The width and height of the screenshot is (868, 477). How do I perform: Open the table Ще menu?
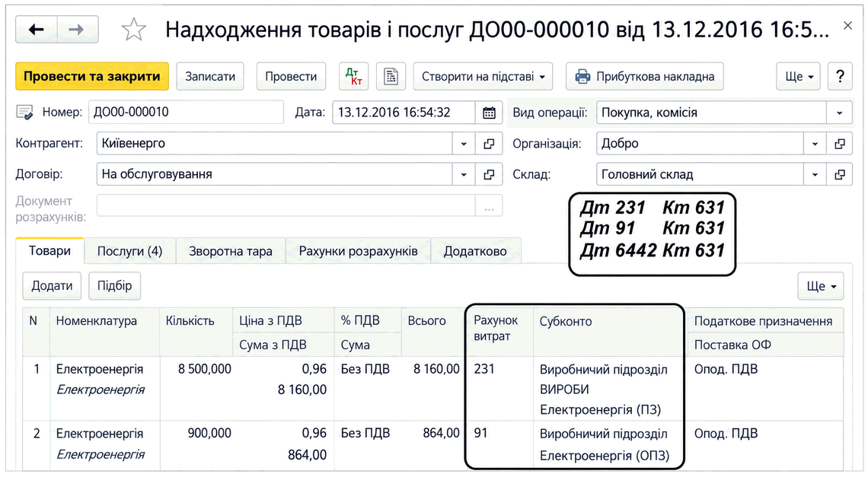pos(821,286)
